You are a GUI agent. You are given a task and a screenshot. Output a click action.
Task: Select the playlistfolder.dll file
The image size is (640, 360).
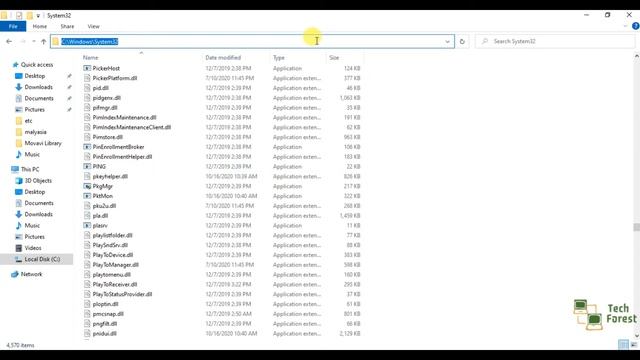113,235
